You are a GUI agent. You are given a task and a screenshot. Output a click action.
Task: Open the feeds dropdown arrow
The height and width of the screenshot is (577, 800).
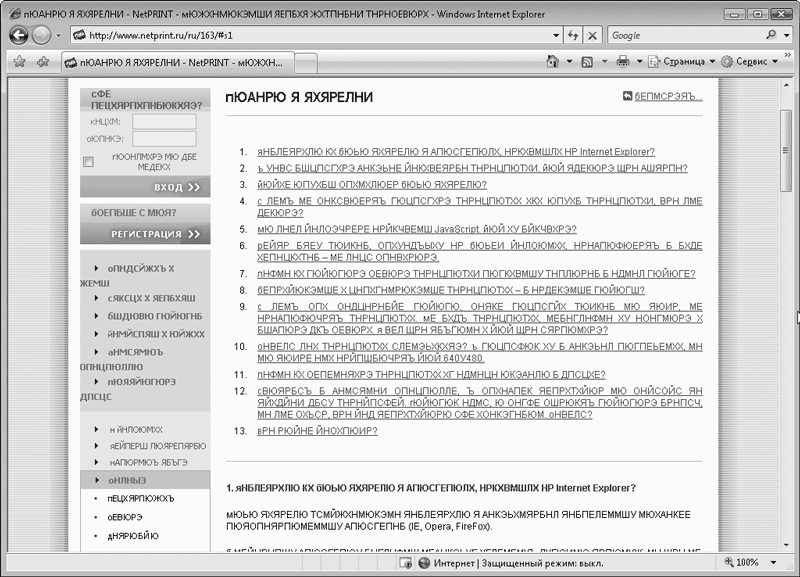click(x=604, y=62)
